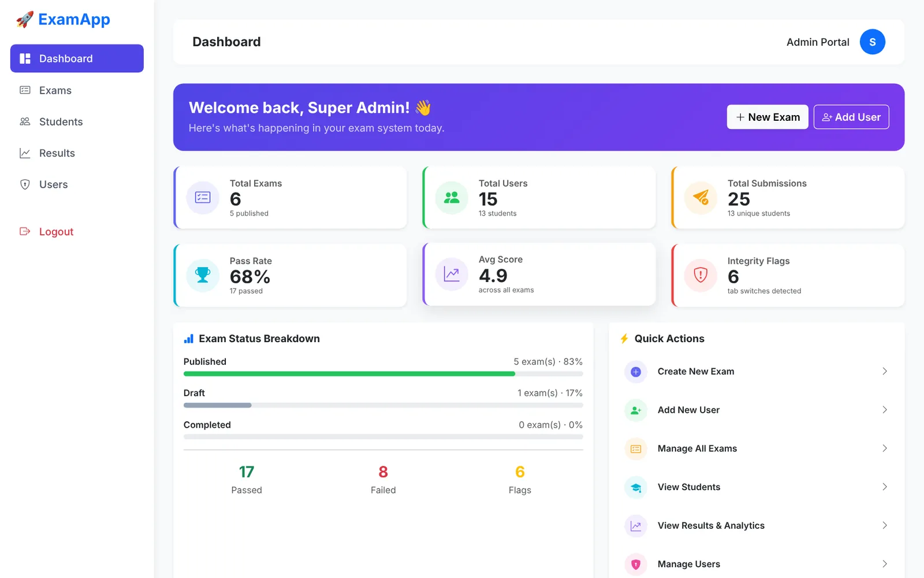
Task: Click the ExamApp rocket logo icon
Action: point(25,20)
